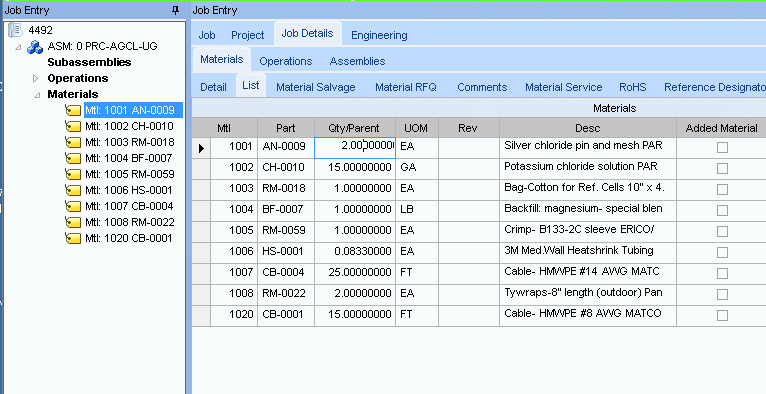
Task: Expand the Operations tree node
Action: click(35, 78)
